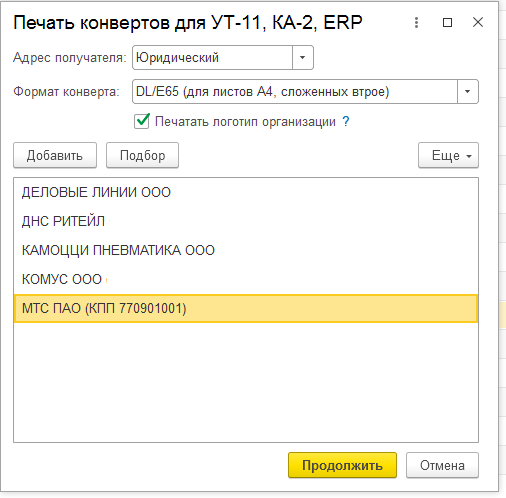Open the three-dot dialog options menu
506x498 pixels.
tap(416, 23)
